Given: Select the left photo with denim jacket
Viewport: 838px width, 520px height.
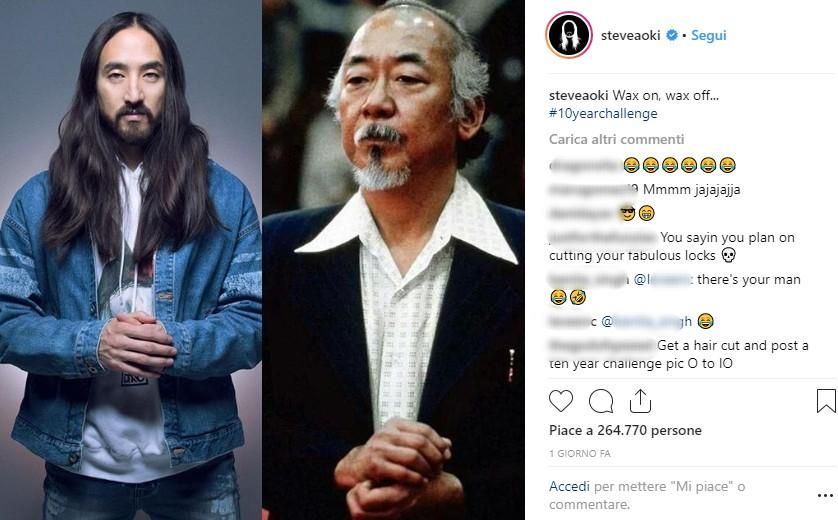Looking at the screenshot, I should [x=131, y=260].
